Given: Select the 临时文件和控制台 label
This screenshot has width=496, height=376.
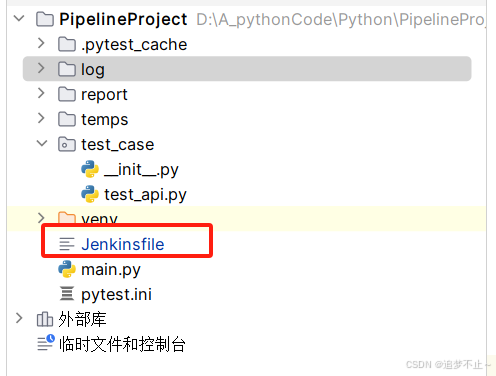Looking at the screenshot, I should 122,344.
